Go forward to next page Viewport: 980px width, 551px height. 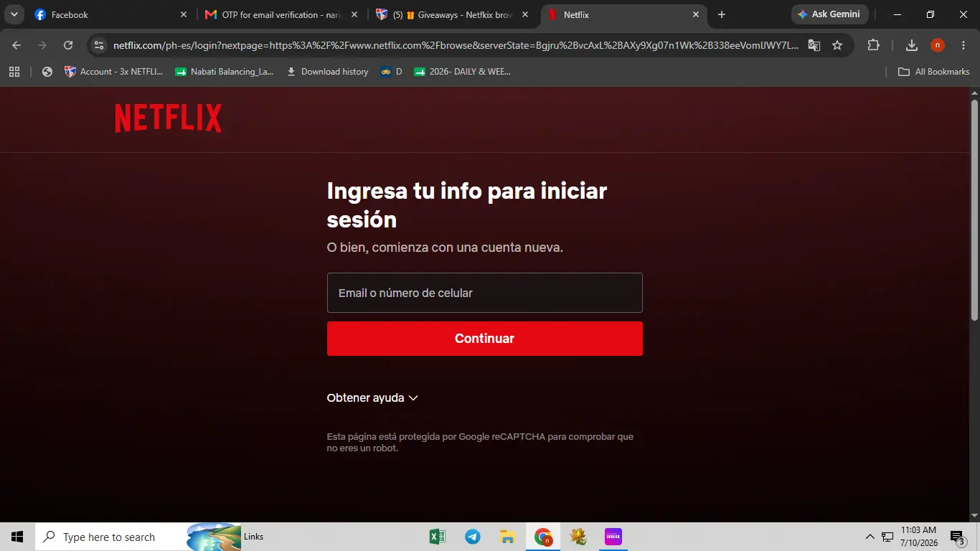(42, 45)
